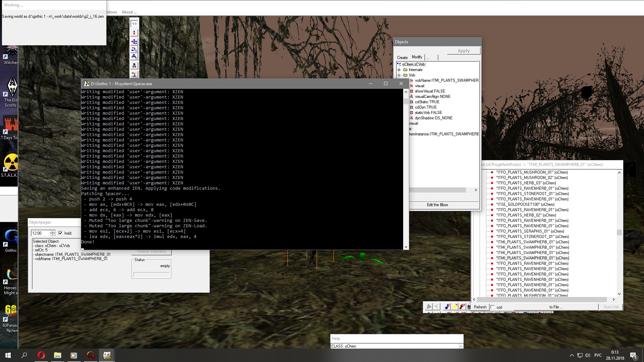Click vob list scroll-right arrow
The width and height of the screenshot is (644, 362).
[x=614, y=300]
